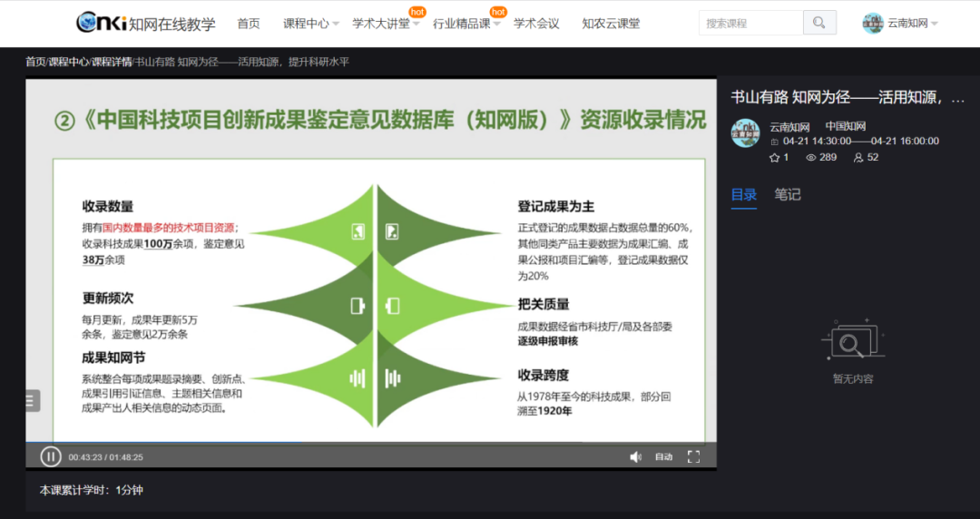Click the slide heading 把关质量

coord(544,305)
